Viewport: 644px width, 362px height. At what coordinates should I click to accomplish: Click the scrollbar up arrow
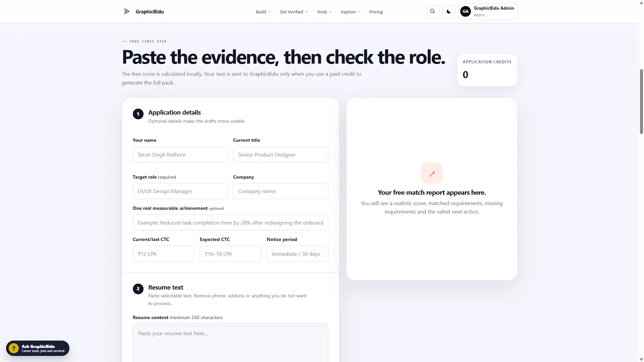(642, 3)
